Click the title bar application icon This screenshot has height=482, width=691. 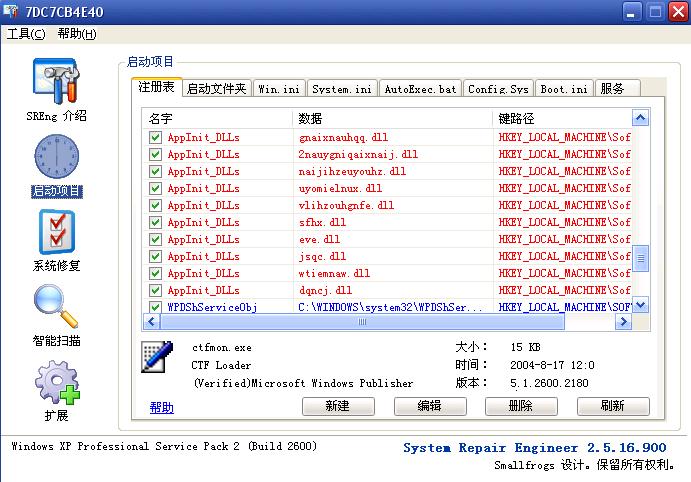(x=11, y=11)
